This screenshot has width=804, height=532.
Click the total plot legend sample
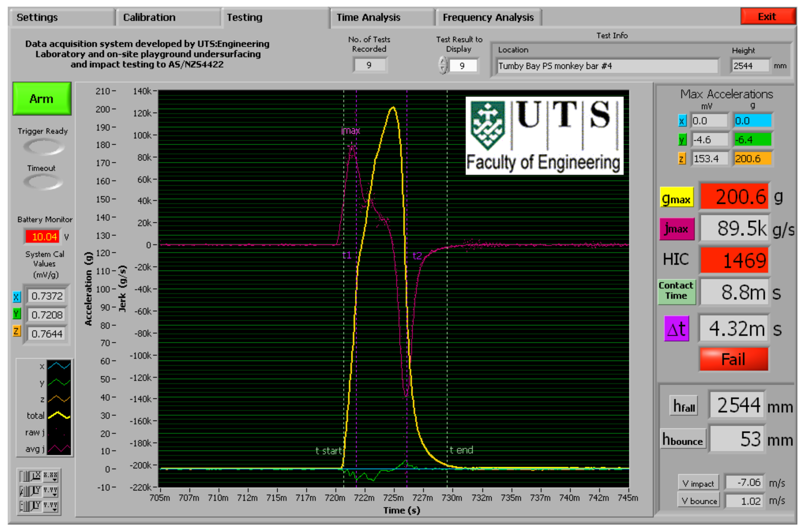coord(59,415)
